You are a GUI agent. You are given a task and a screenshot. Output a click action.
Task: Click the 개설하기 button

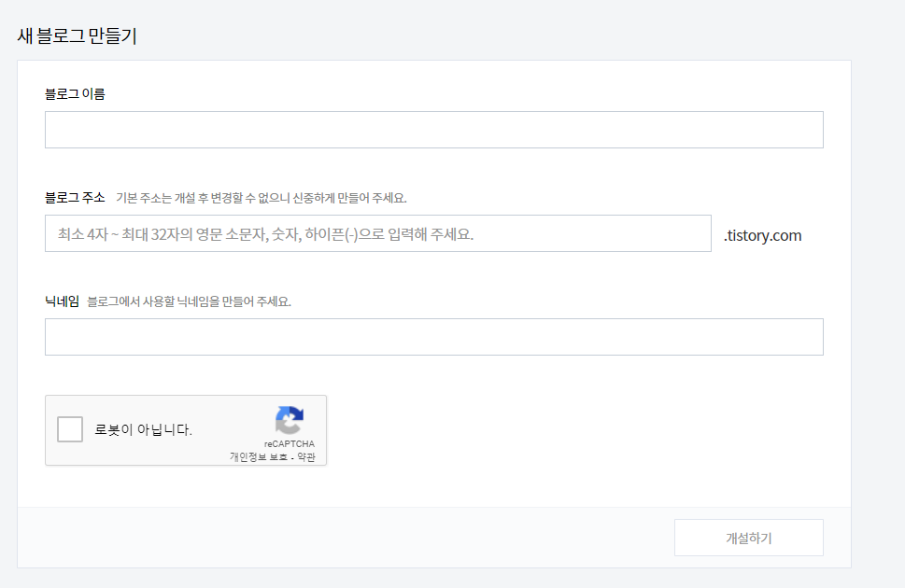click(749, 538)
